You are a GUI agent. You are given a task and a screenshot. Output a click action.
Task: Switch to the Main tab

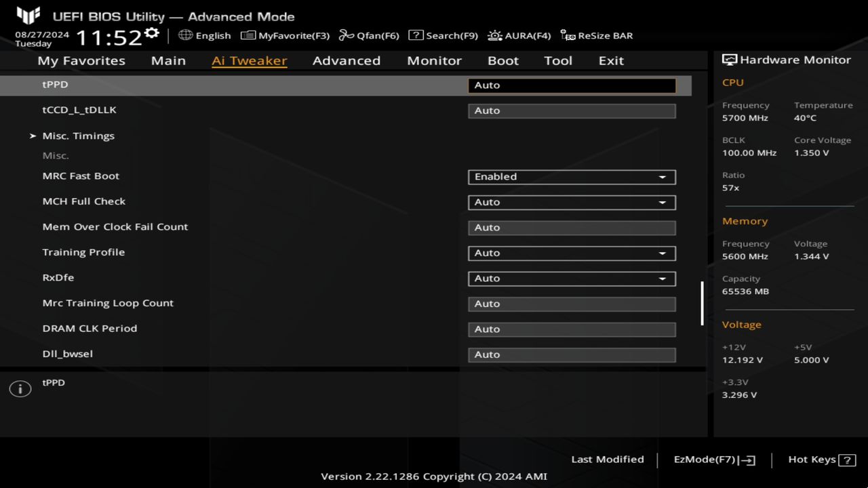[x=168, y=60]
